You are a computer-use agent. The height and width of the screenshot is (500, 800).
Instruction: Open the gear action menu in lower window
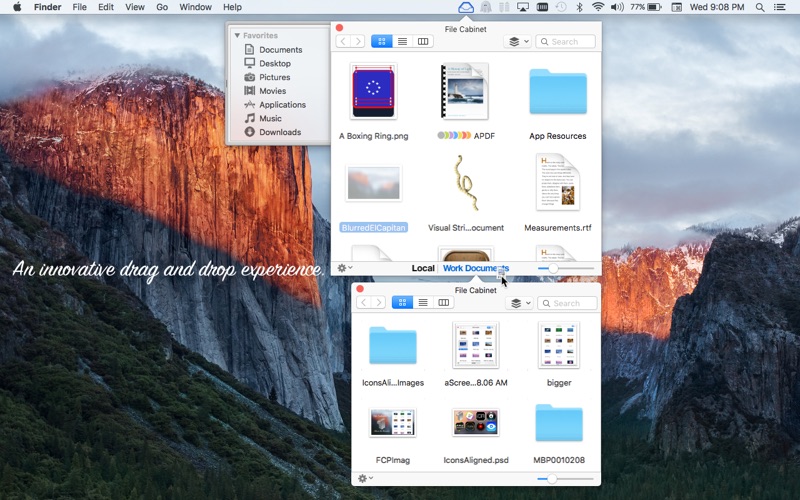[366, 478]
